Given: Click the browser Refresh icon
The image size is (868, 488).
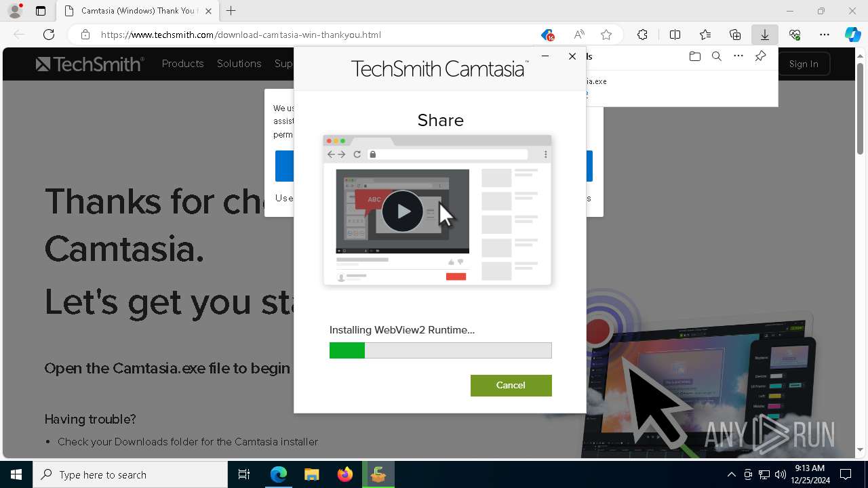Looking at the screenshot, I should click(49, 35).
